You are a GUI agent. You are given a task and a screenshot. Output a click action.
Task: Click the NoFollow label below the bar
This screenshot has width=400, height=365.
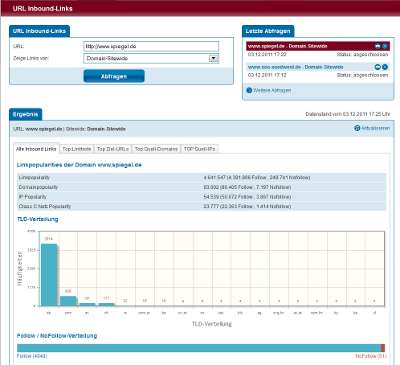click(371, 356)
